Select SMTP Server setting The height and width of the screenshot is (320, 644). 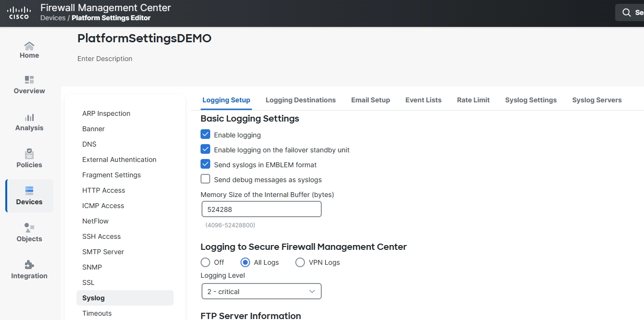[x=103, y=252]
